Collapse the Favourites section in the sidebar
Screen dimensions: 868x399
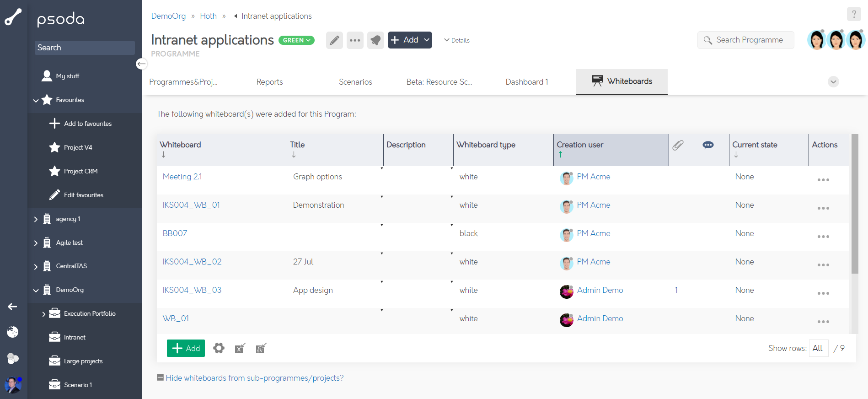click(36, 100)
